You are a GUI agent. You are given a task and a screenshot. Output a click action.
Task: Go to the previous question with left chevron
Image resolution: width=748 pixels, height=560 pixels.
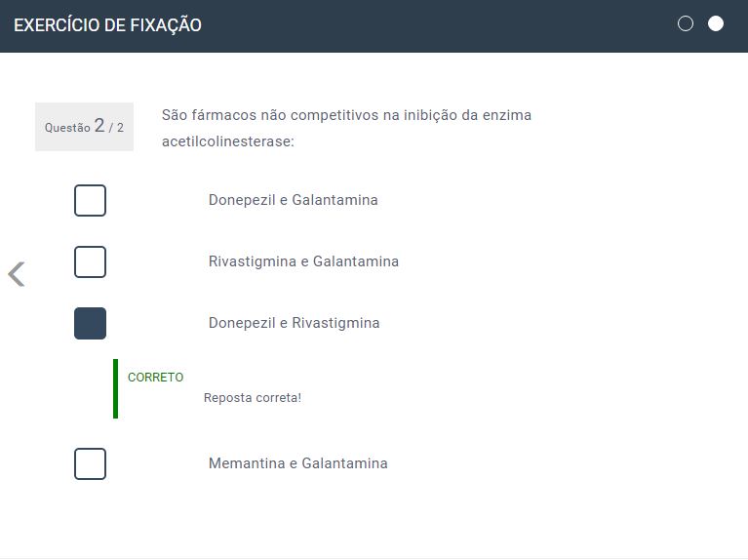coord(17,274)
